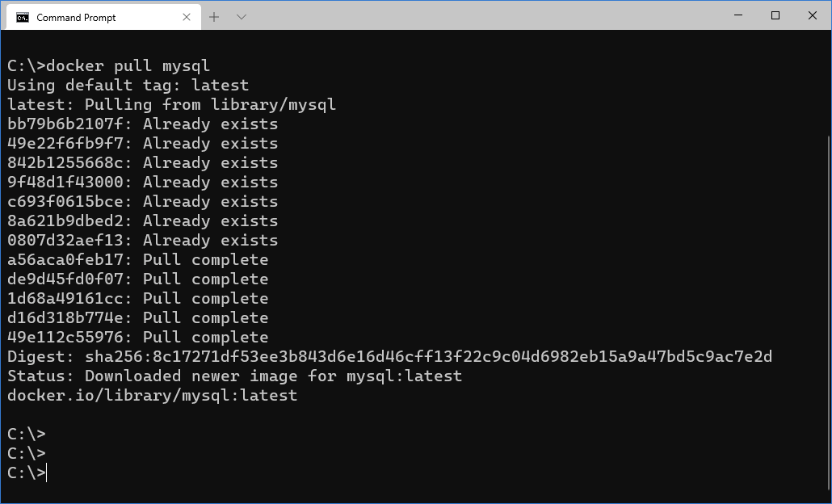Close the Command Prompt tab
The width and height of the screenshot is (832, 504).
click(x=187, y=17)
